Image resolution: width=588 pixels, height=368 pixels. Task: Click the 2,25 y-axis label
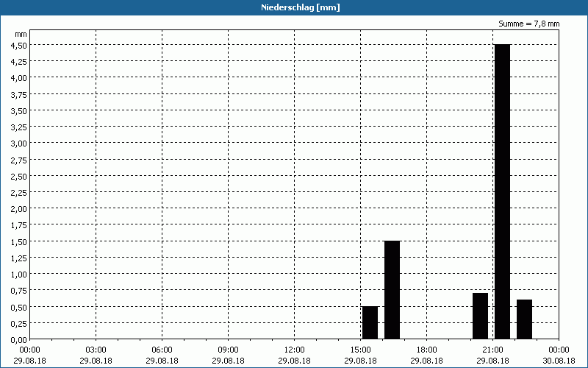[x=19, y=192]
